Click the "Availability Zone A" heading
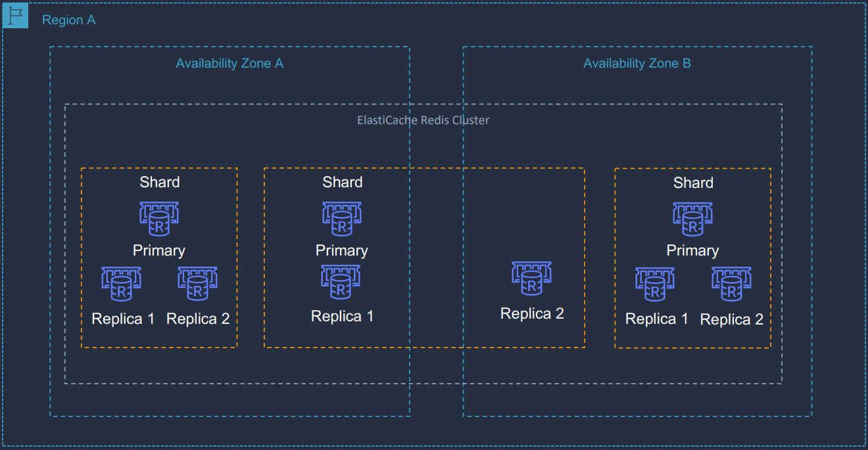868x450 pixels. pyautogui.click(x=229, y=64)
